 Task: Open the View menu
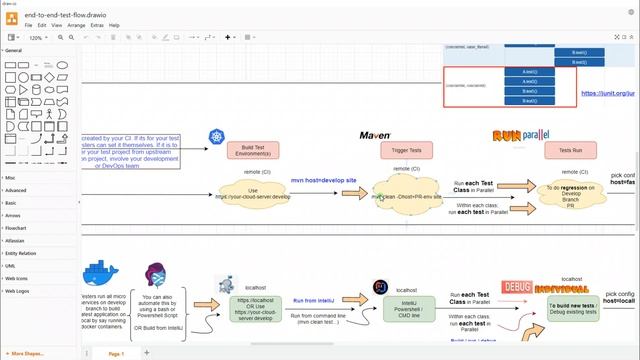coord(57,25)
